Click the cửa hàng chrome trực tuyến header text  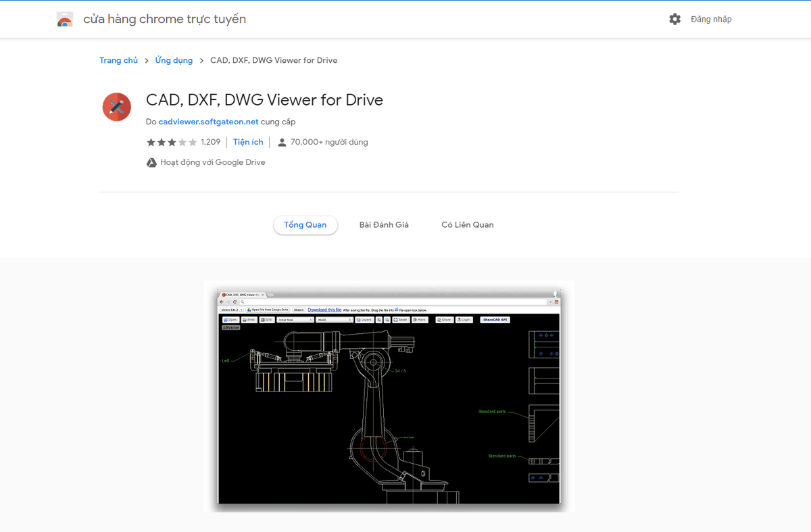164,19
